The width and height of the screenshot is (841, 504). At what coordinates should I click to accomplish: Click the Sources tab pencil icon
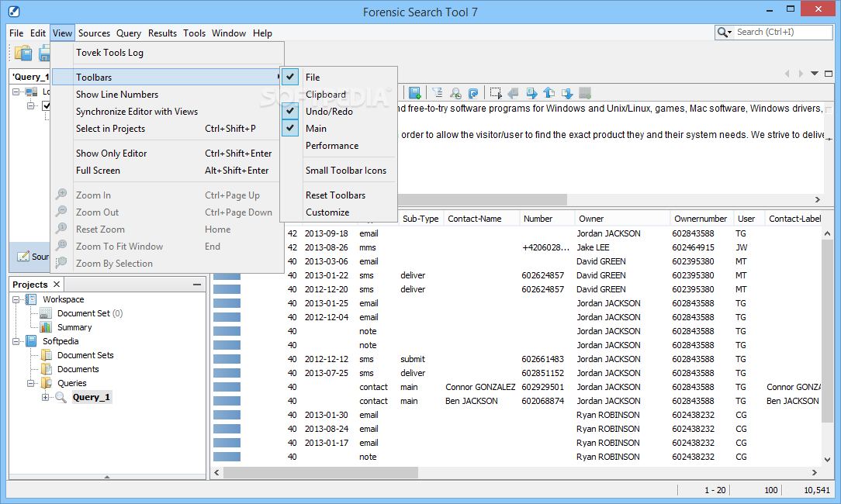(x=23, y=257)
